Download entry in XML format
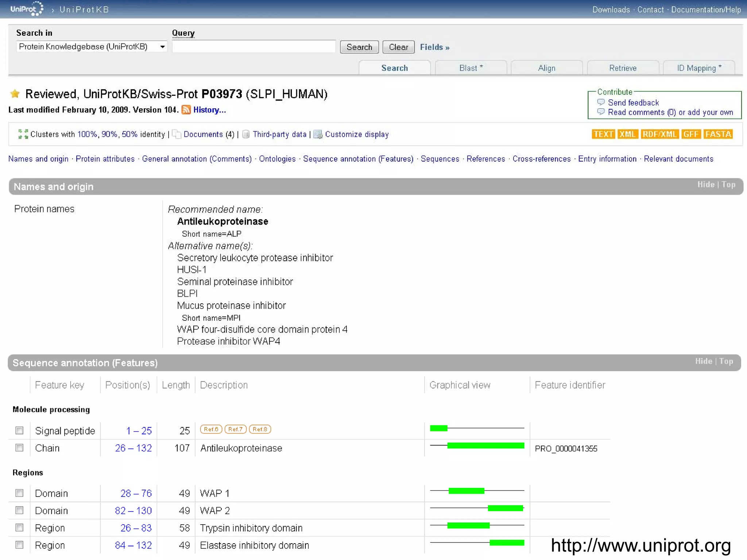The image size is (747, 560). point(627,134)
